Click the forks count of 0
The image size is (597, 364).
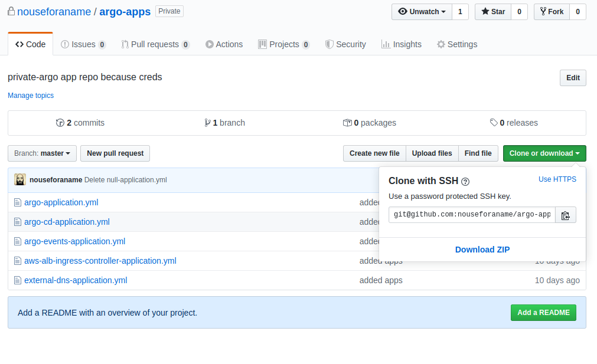578,12
